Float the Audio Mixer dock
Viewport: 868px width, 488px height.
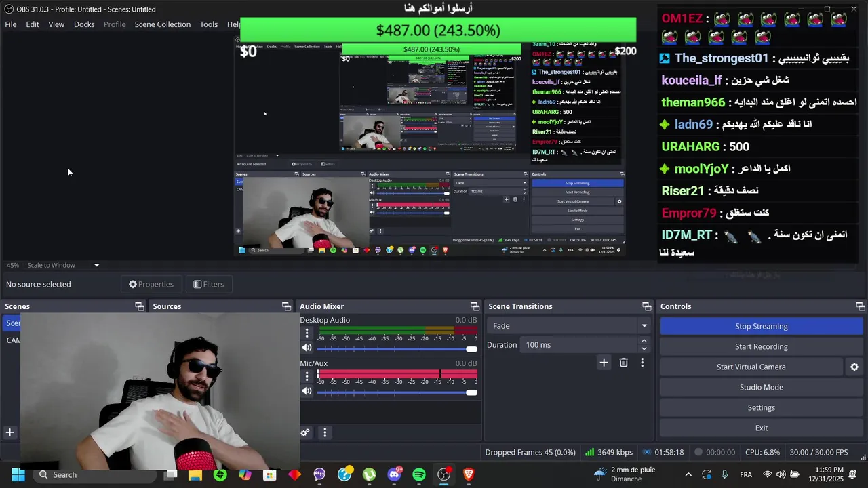click(x=475, y=306)
